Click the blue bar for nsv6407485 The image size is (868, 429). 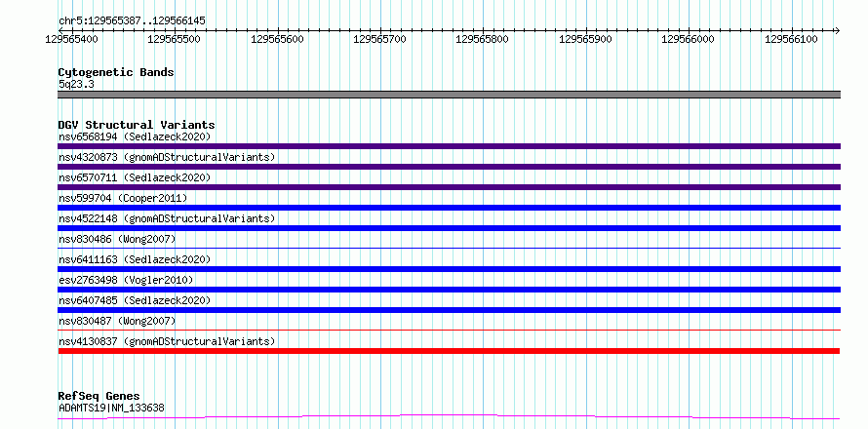click(x=449, y=310)
